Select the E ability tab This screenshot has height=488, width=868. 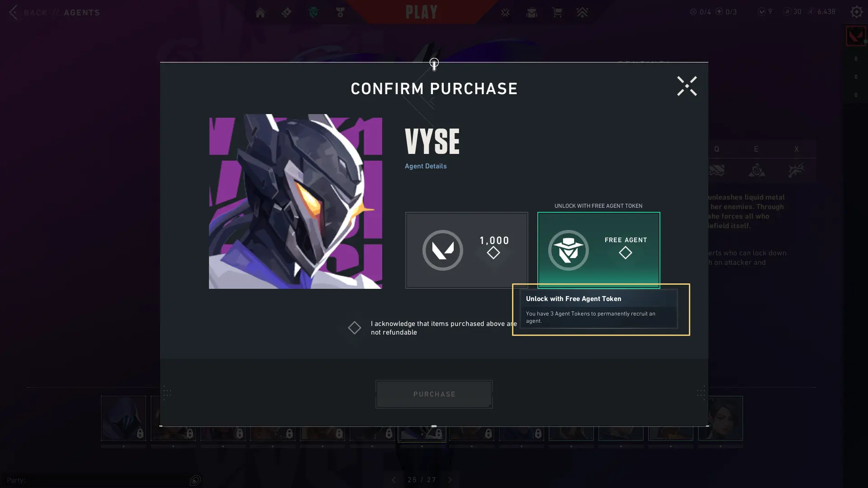(756, 149)
